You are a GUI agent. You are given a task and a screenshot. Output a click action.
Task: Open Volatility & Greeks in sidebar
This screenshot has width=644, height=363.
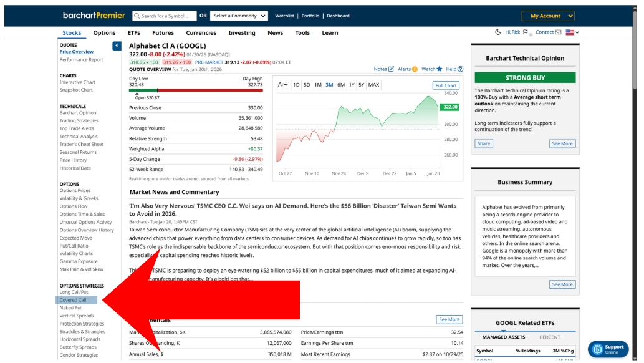click(79, 198)
